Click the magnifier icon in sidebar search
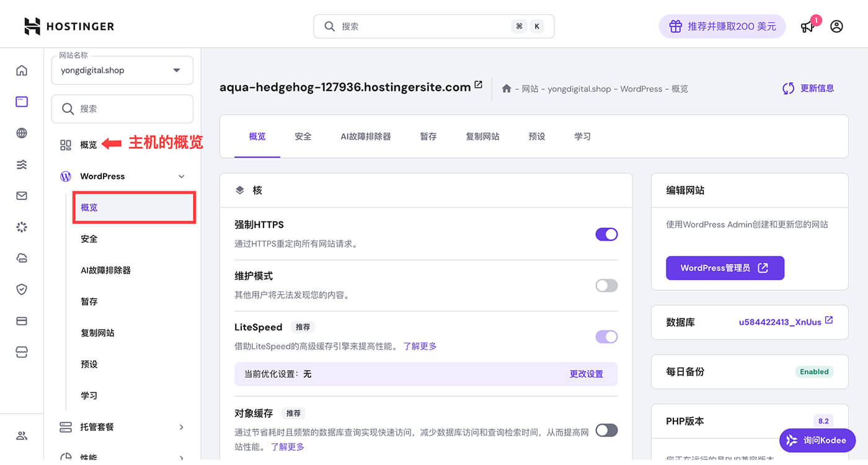This screenshot has height=465, width=868. click(x=68, y=109)
